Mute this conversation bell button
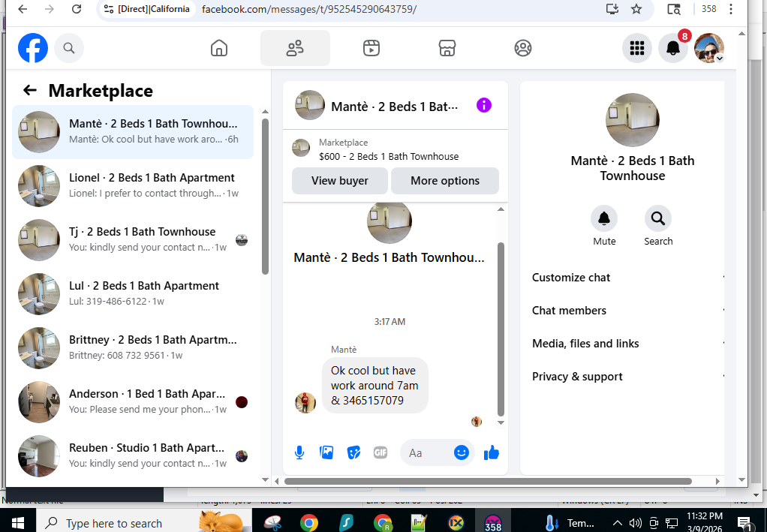767x532 pixels. (x=604, y=218)
